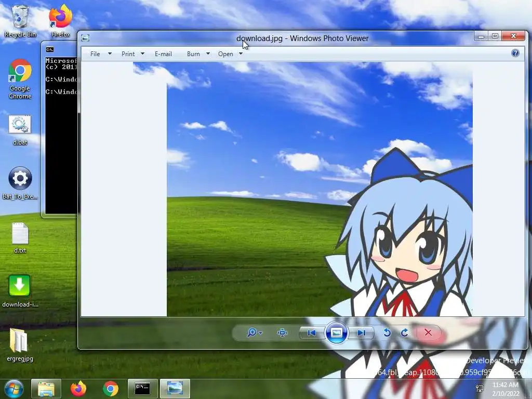Open the Windows Start button
The height and width of the screenshot is (399, 532).
click(14, 389)
